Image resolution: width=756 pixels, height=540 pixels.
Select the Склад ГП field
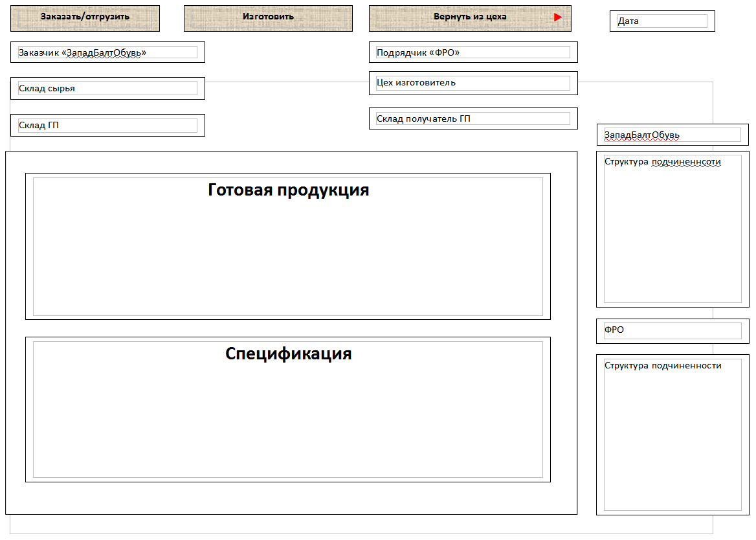click(x=107, y=126)
